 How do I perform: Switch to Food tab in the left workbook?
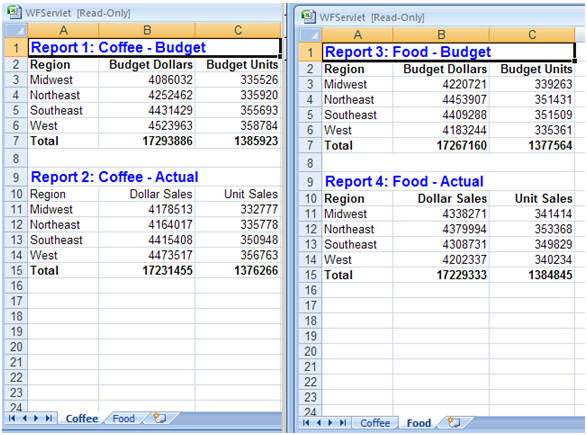[124, 418]
